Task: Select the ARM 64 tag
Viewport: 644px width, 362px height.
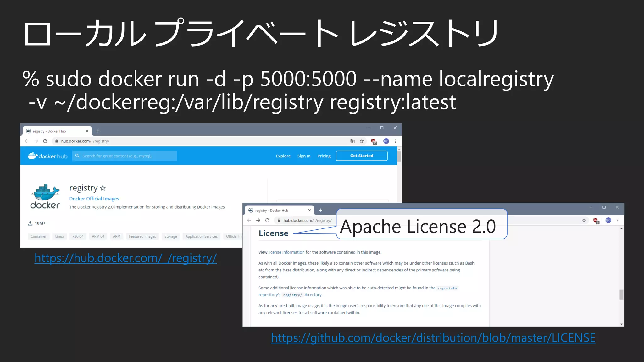Action: [98, 236]
